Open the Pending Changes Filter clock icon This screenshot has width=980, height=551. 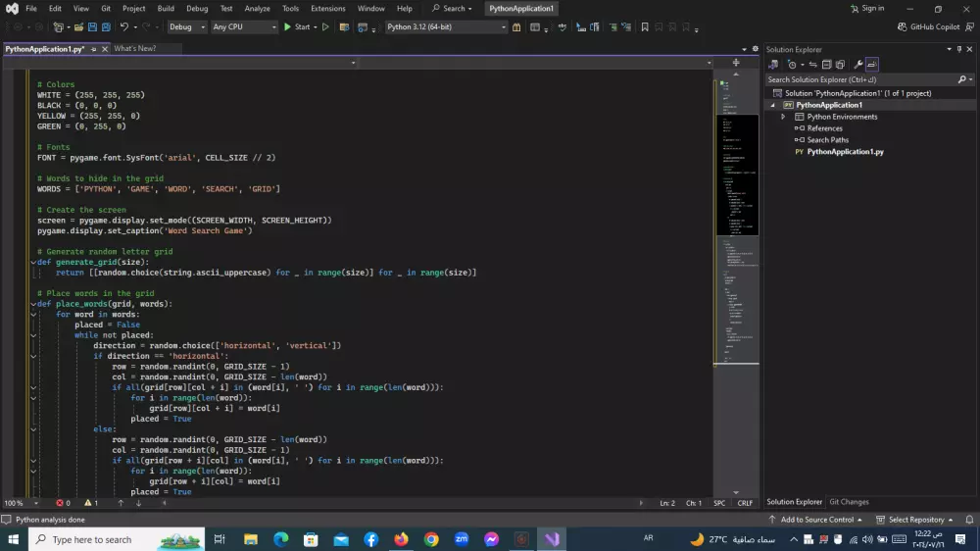point(792,65)
